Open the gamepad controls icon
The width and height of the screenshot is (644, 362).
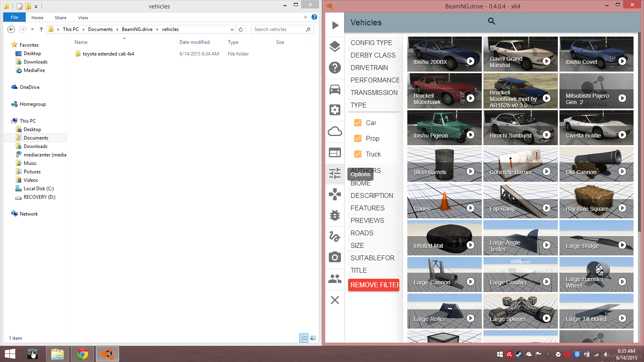pyautogui.click(x=335, y=194)
